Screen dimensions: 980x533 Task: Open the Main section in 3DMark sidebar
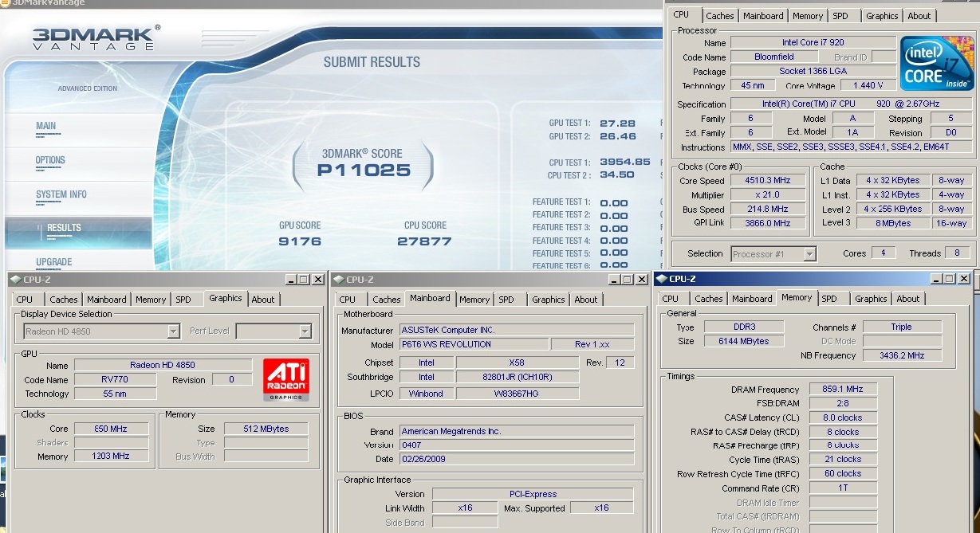coord(46,126)
